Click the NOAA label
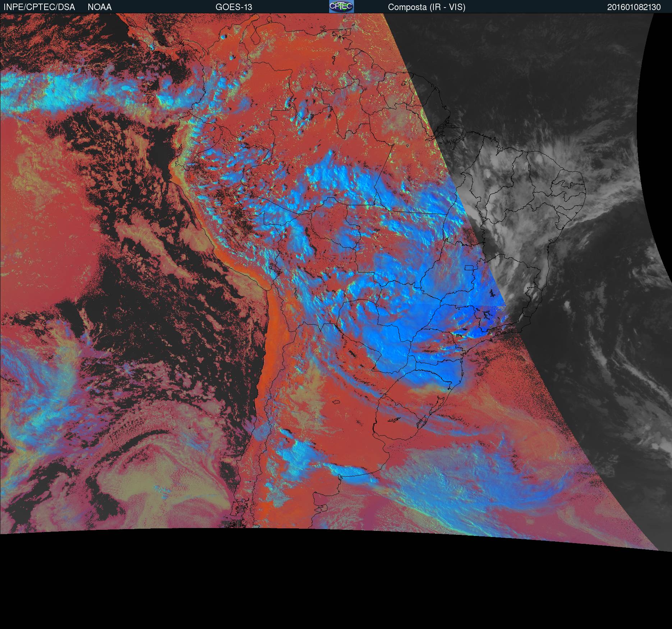Viewport: 672px width, 629px height. click(x=100, y=7)
